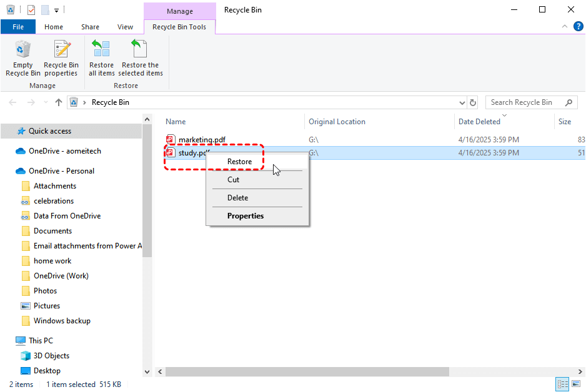Refresh the Recycle Bin view
This screenshot has height=392, width=586.
(473, 102)
